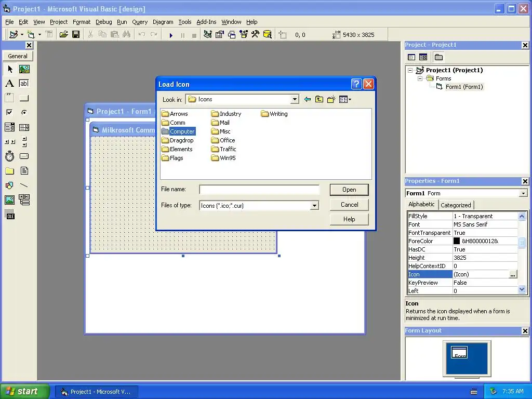Click Icon property ellipsis button
The height and width of the screenshot is (399, 532).
(513, 274)
